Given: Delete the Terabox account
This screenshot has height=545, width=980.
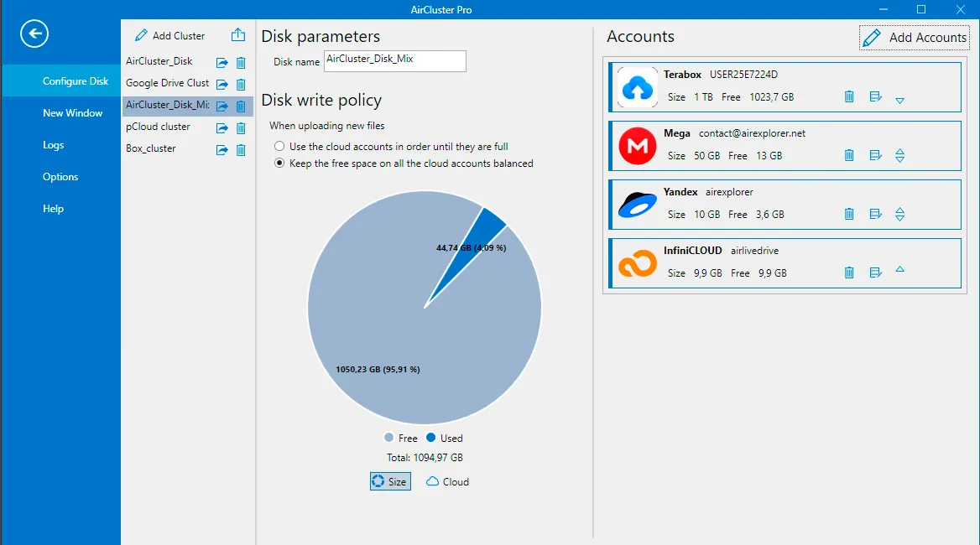Looking at the screenshot, I should click(x=849, y=96).
